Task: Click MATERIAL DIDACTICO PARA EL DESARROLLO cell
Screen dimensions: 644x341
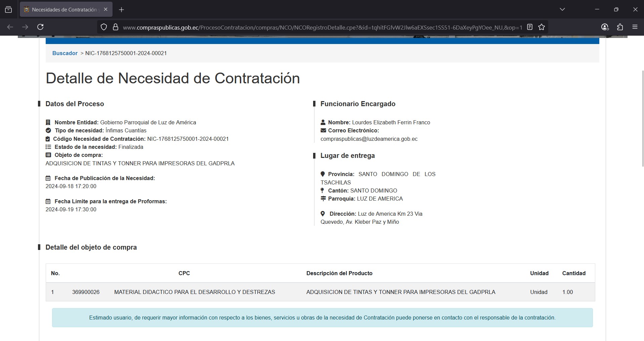Action: coord(195,292)
